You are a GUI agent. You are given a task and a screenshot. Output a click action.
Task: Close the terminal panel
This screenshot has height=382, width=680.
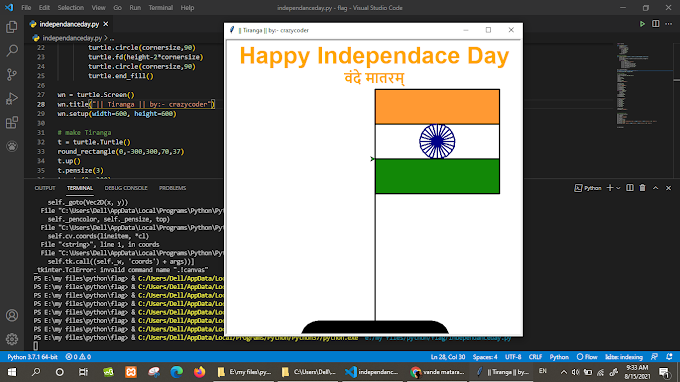(668, 188)
